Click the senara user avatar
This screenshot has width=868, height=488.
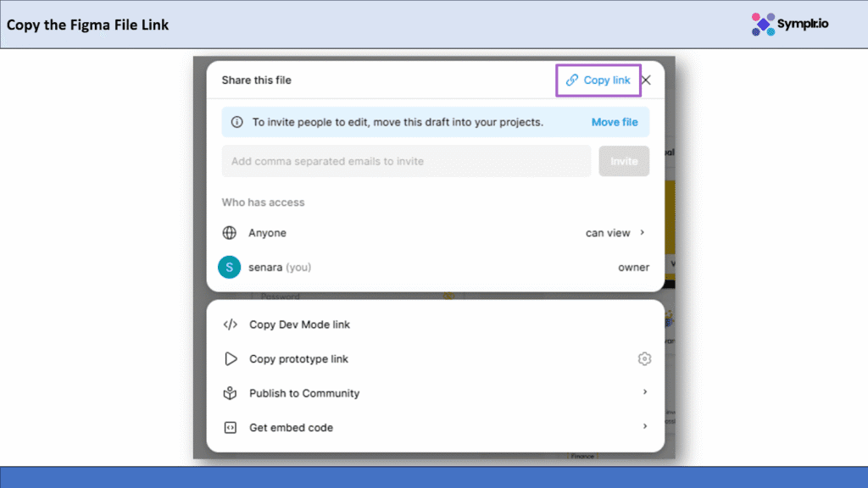pyautogui.click(x=229, y=268)
